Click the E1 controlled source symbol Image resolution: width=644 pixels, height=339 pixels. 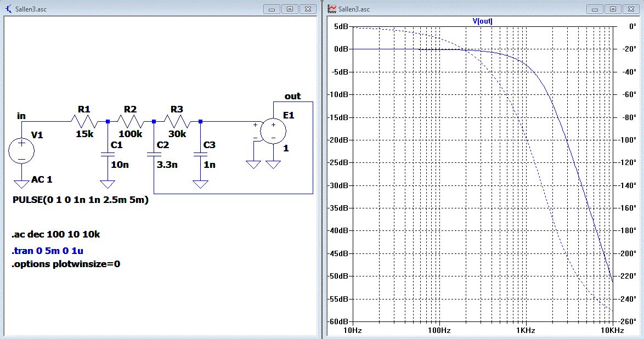273,132
